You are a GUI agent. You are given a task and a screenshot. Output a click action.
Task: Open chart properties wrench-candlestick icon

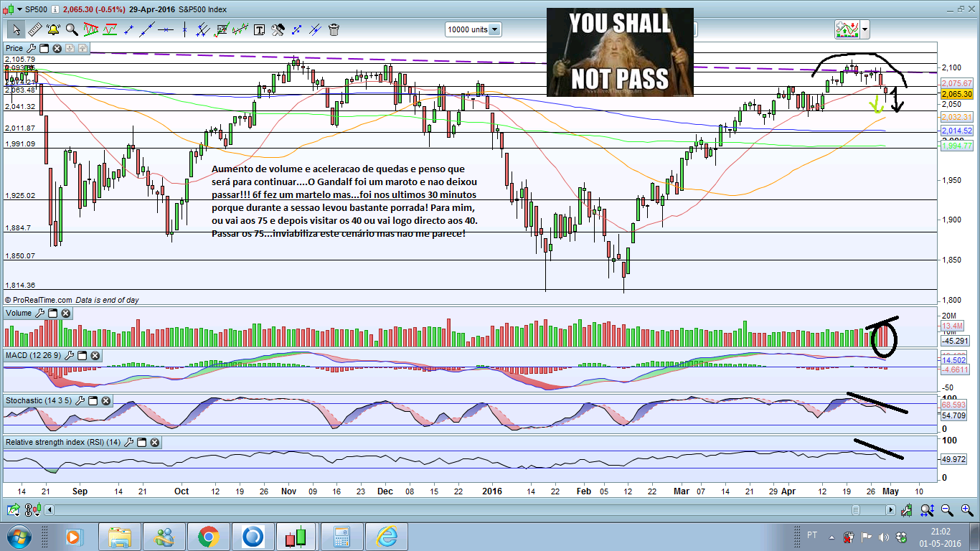(x=908, y=510)
